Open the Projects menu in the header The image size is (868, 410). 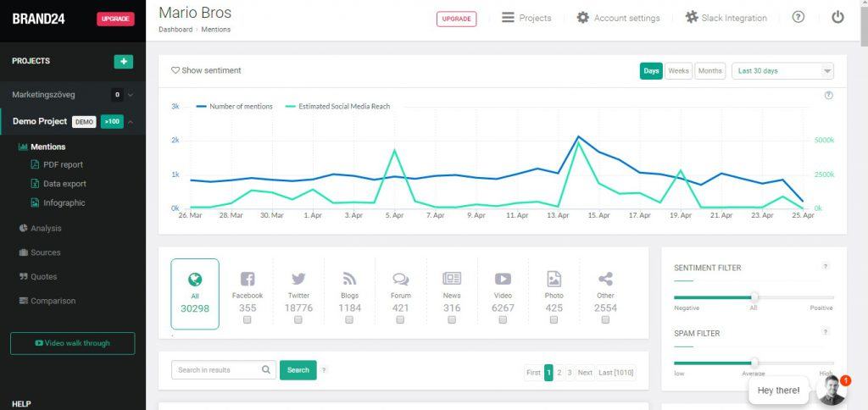[526, 18]
